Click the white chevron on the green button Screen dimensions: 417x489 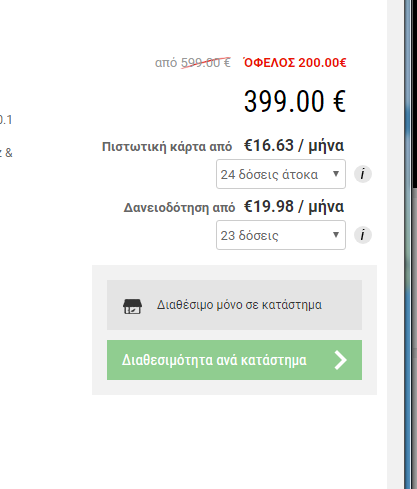point(341,360)
